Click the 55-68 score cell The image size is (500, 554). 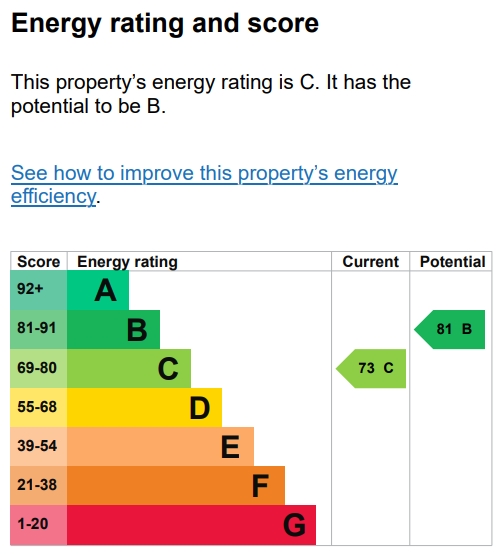pyautogui.click(x=39, y=407)
